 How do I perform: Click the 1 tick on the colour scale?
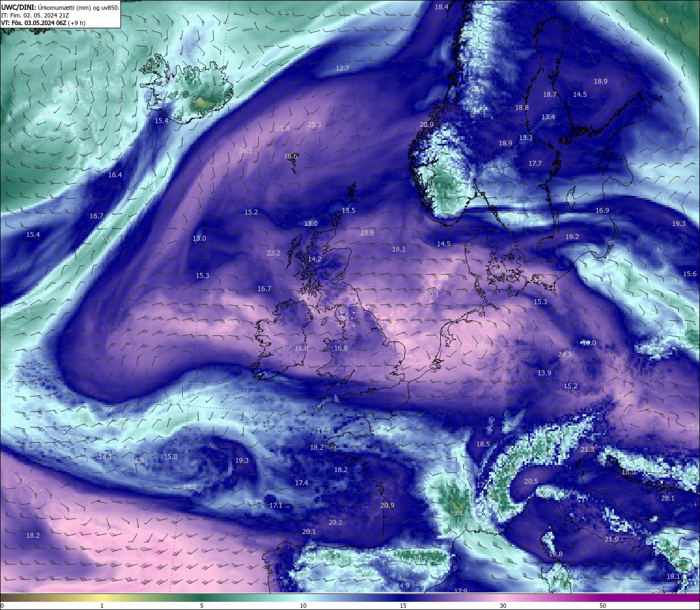click(102, 606)
